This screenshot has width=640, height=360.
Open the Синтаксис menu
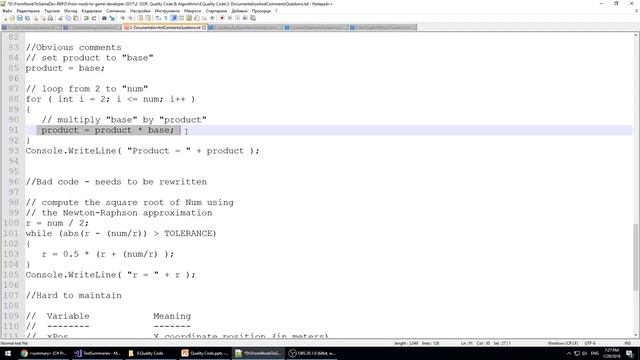point(116,11)
